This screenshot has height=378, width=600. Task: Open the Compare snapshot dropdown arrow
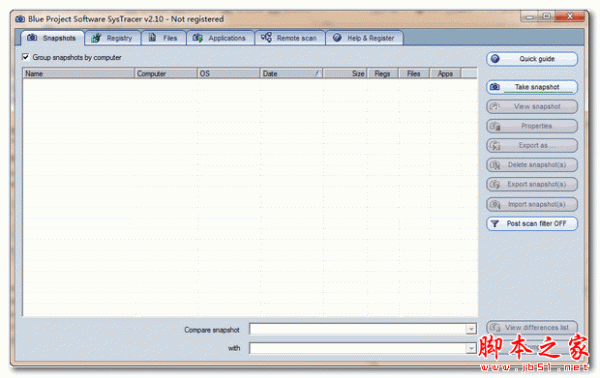[471, 329]
